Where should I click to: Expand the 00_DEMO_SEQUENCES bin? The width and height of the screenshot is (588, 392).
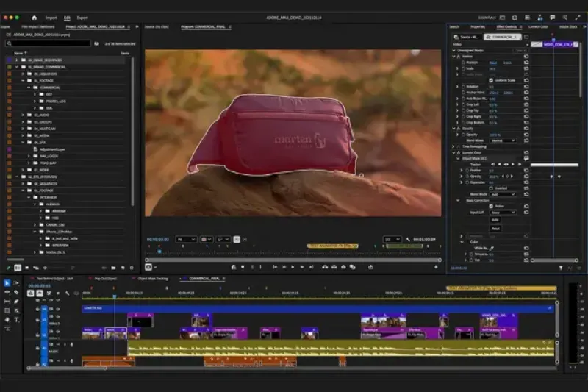click(x=16, y=60)
